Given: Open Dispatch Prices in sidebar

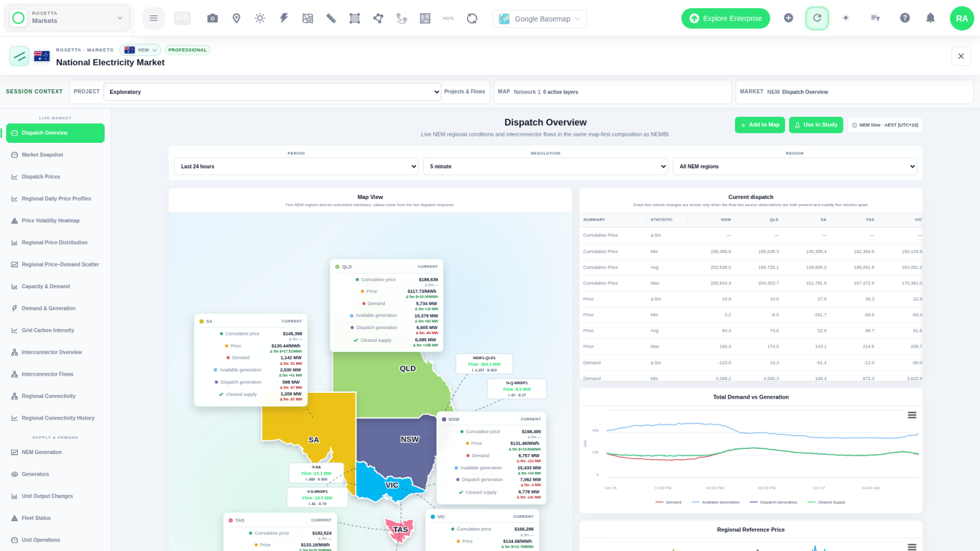Looking at the screenshot, I should (x=55, y=177).
